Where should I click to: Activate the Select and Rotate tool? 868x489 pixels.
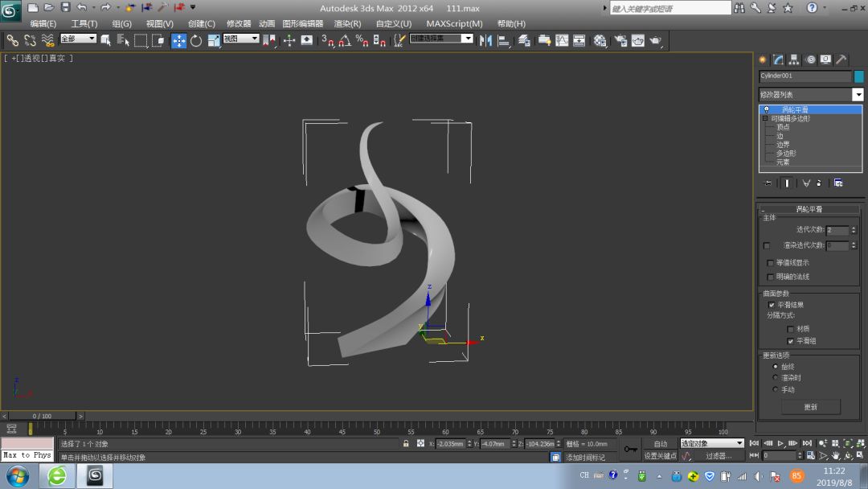(x=196, y=40)
